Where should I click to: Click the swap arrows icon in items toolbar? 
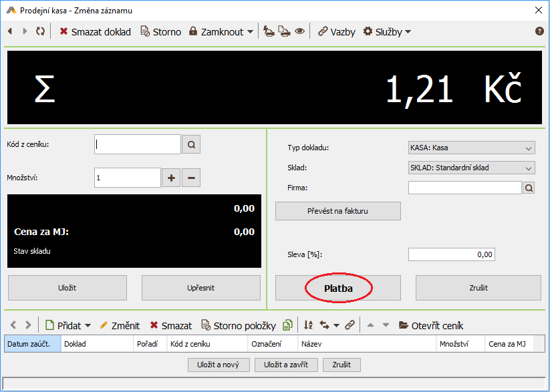325,325
